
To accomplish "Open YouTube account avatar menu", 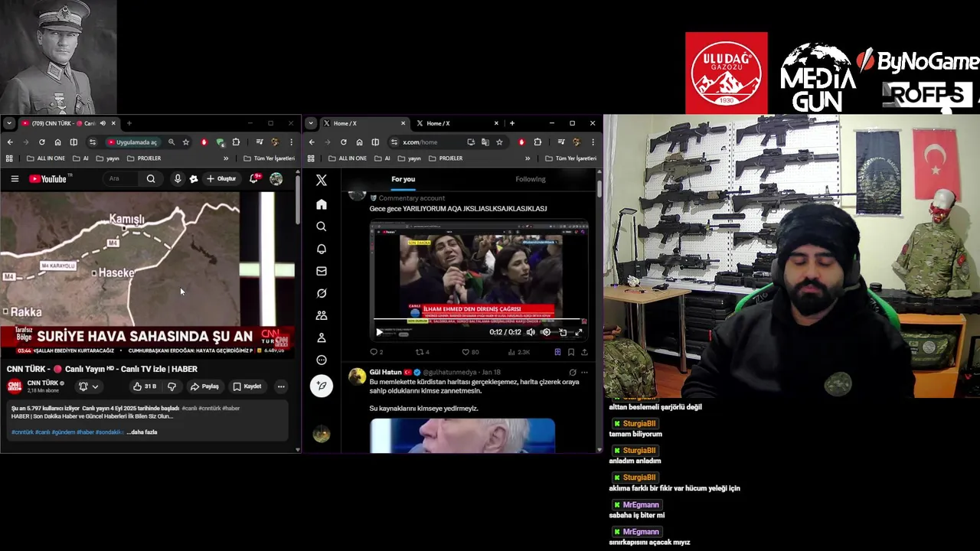I will (x=276, y=179).
